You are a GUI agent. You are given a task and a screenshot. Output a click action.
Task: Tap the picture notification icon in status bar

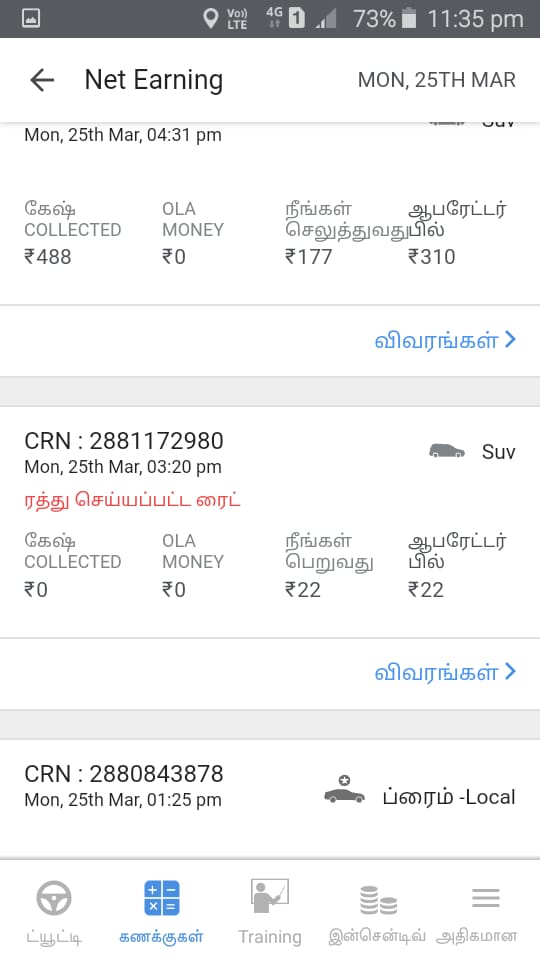[x=31, y=18]
